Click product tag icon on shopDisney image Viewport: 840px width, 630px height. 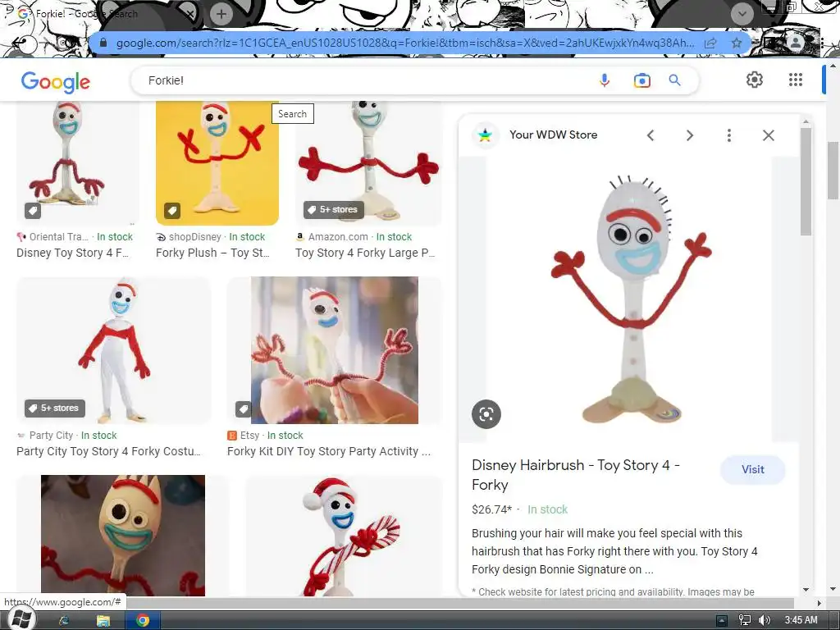click(172, 210)
